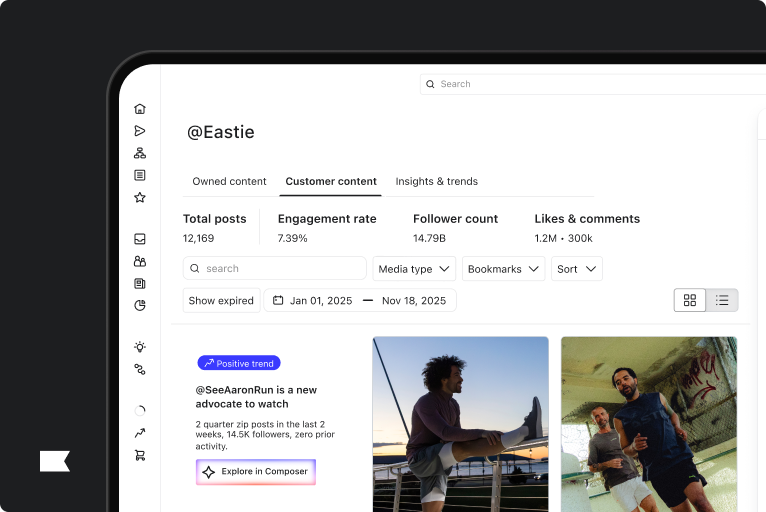
Task: Click the Positive trend badge
Action: tap(239, 363)
